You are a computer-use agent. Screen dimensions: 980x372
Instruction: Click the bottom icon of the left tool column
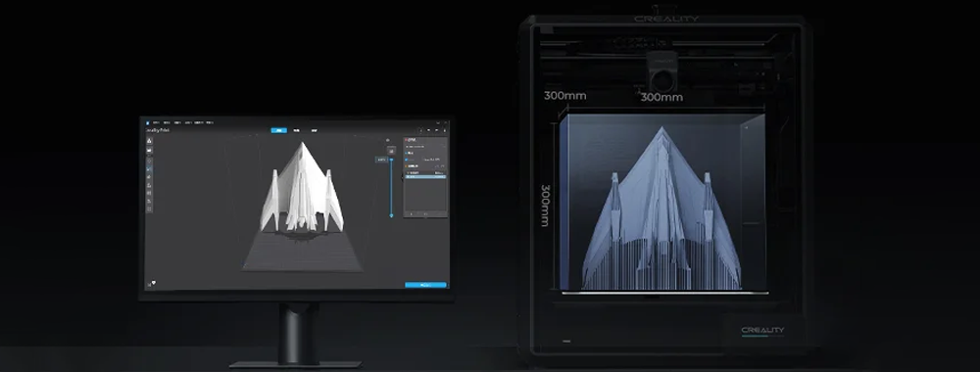pyautogui.click(x=149, y=209)
